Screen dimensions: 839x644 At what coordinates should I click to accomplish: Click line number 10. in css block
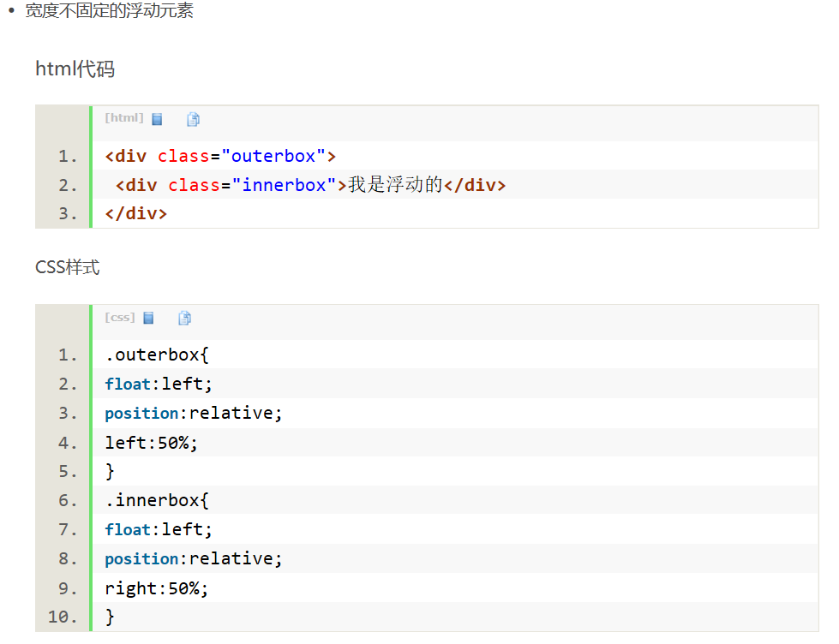pos(63,617)
